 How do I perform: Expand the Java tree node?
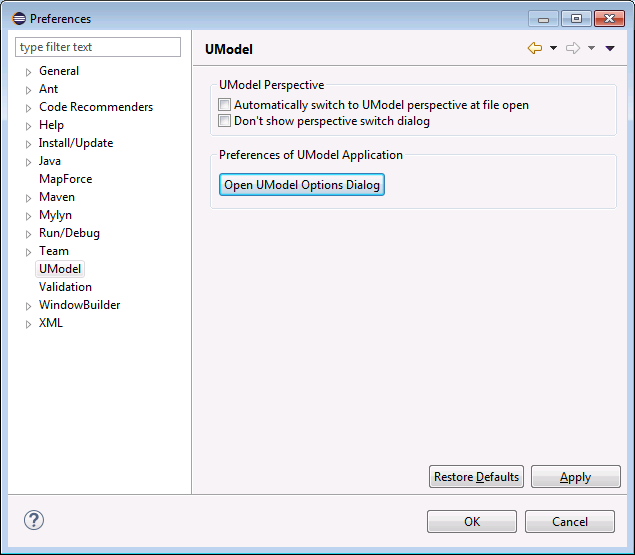[x=28, y=162]
